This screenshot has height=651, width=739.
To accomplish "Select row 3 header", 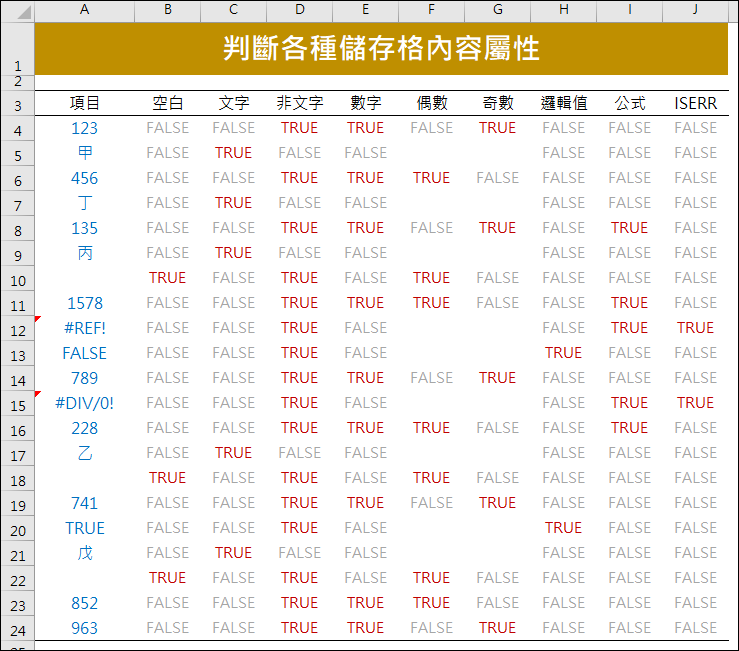I will click(18, 104).
